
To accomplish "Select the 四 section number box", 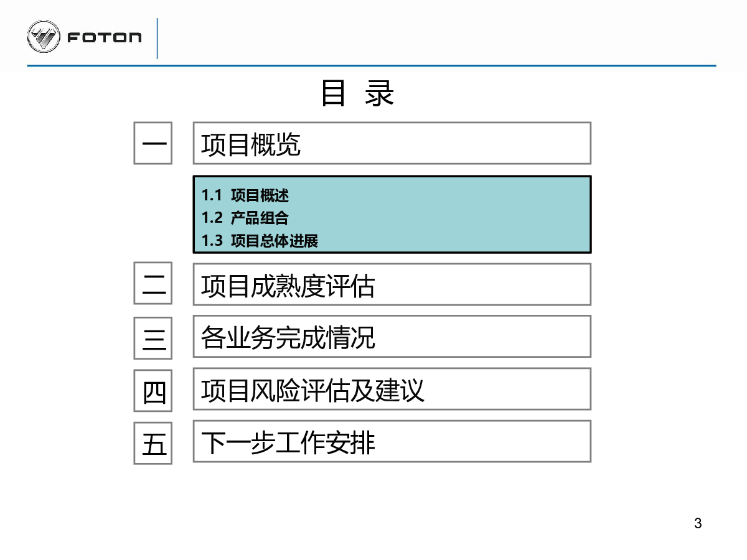I will click(153, 390).
